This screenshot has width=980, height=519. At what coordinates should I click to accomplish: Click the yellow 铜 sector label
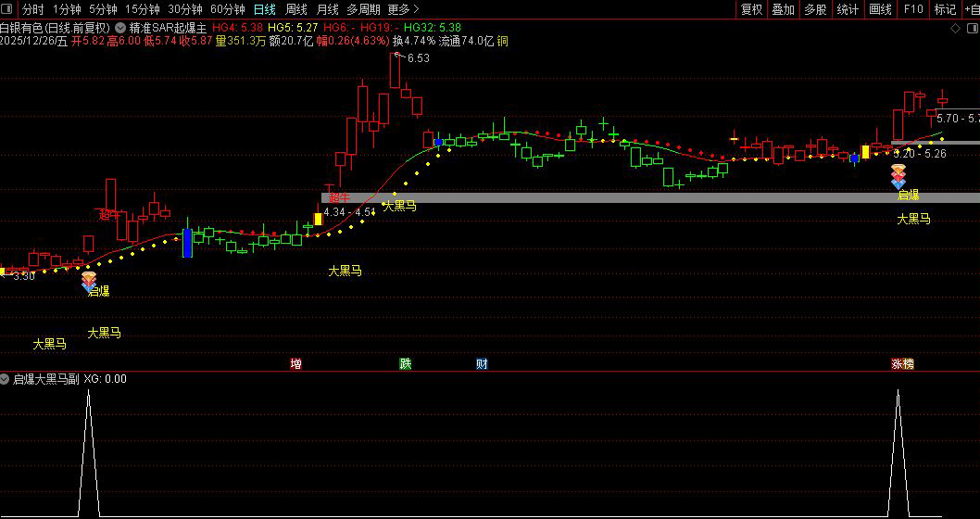[502, 42]
